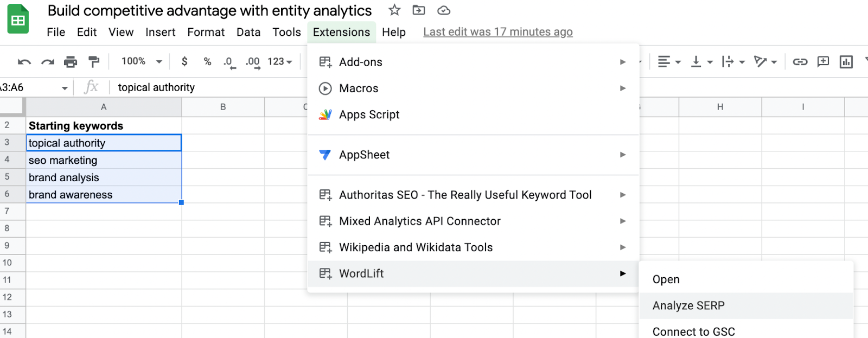
Task: Click the insert chart icon
Action: (846, 62)
